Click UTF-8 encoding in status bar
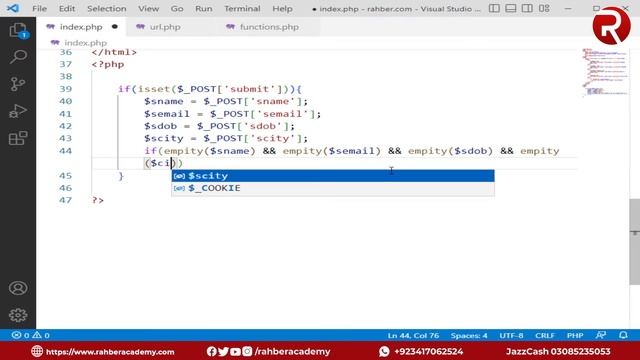The height and width of the screenshot is (360, 640). (511, 336)
